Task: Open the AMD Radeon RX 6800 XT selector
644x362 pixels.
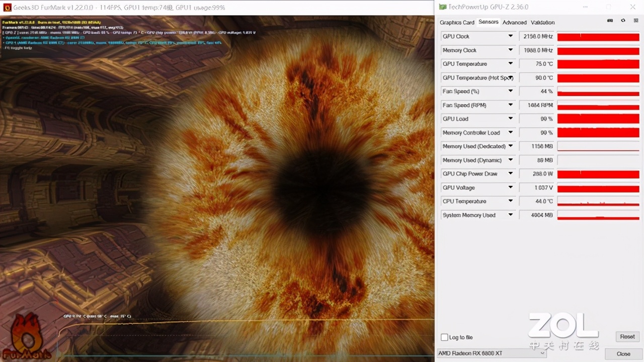Action: click(492, 353)
